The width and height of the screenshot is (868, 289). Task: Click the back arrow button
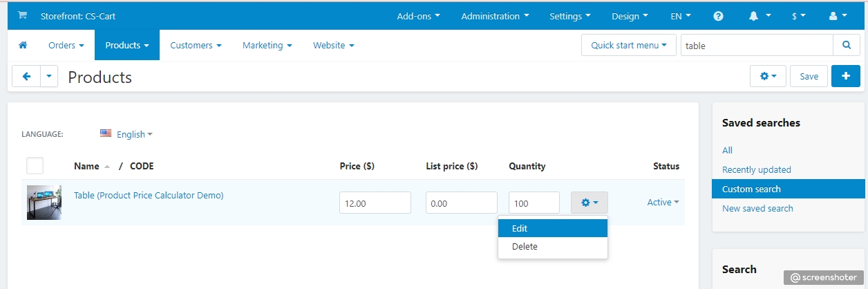(x=26, y=77)
